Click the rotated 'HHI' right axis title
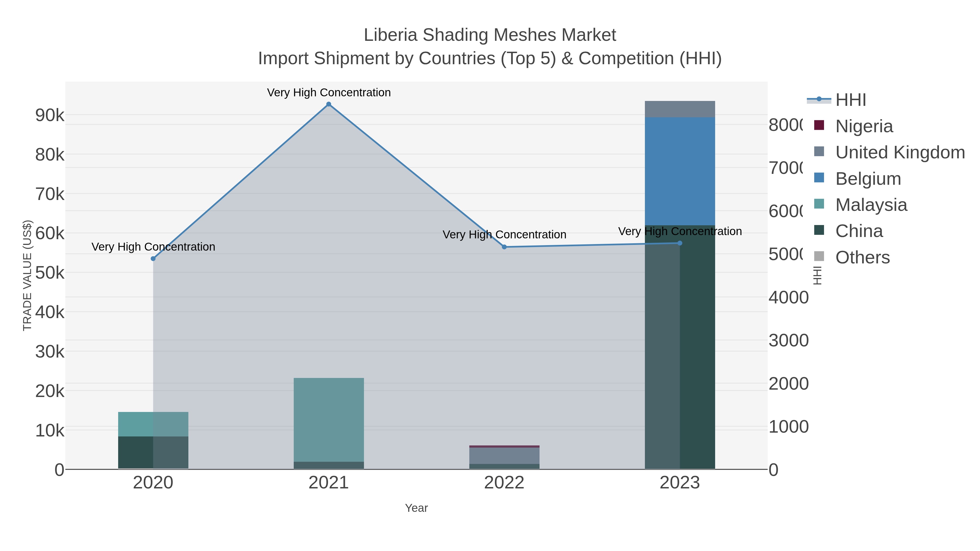This screenshot has height=551, width=980. point(817,275)
